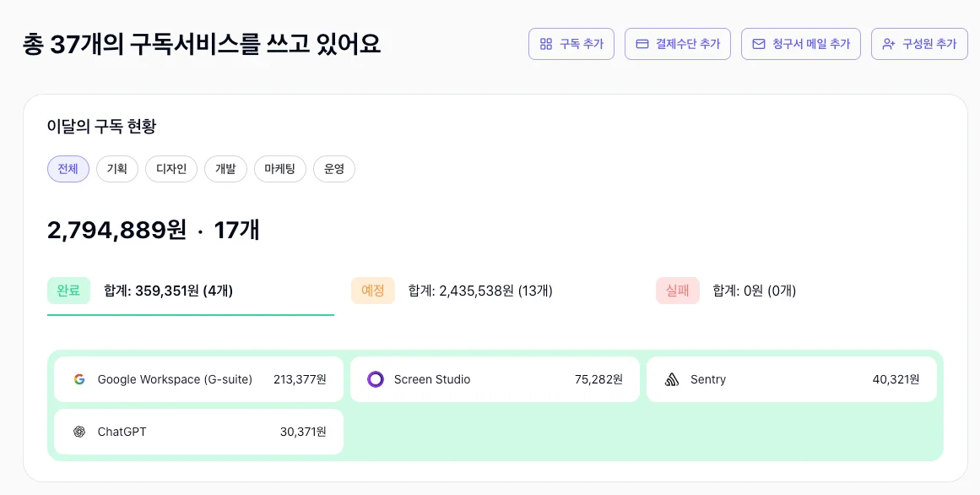Viewport: 980px width, 495px height.
Task: Switch to the 실패 payment status tab
Action: 678,291
